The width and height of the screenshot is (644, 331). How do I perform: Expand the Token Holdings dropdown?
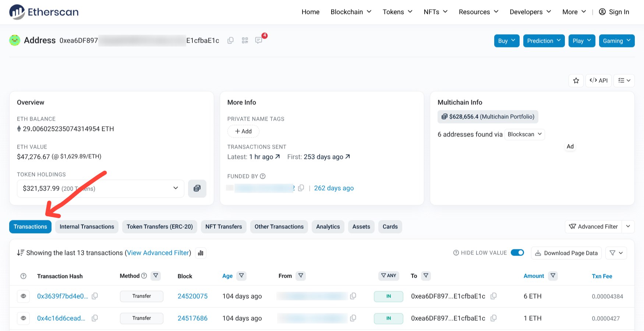(x=100, y=188)
